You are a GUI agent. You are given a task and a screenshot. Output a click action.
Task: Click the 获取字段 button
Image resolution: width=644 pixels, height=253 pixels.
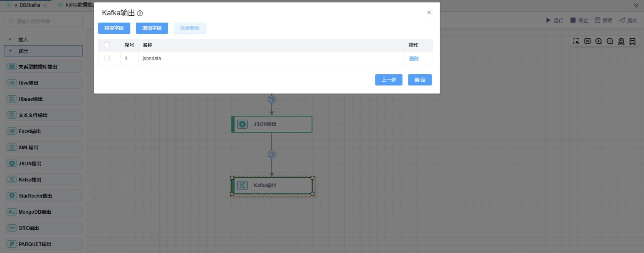coord(114,28)
